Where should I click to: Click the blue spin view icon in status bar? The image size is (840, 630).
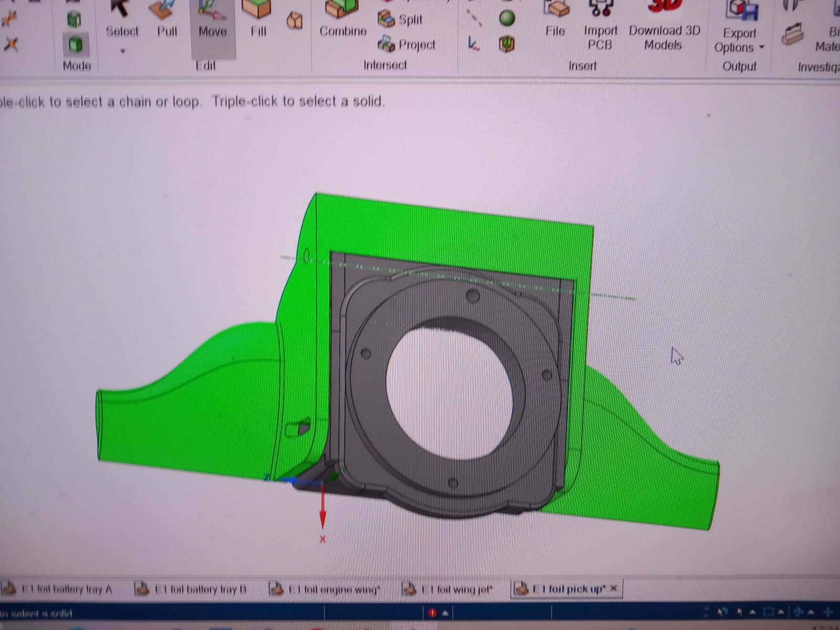tap(799, 612)
